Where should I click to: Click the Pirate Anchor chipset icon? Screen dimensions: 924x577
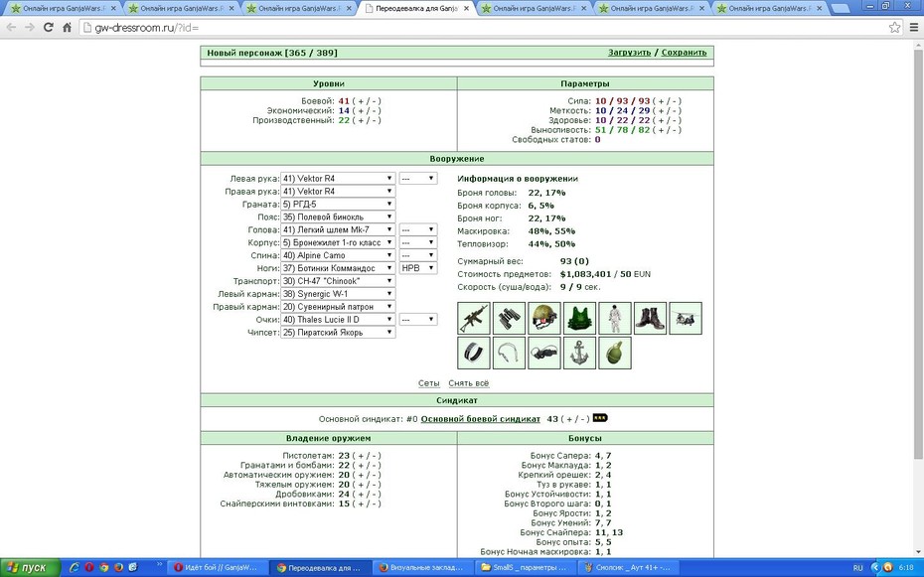(580, 354)
